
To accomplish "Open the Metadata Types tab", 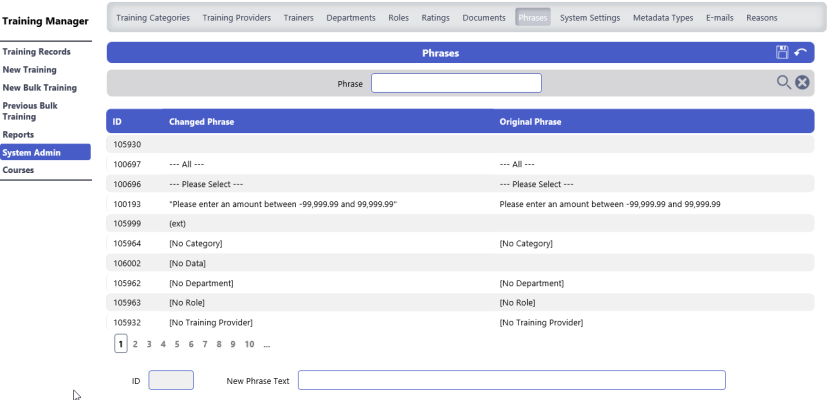I will pyautogui.click(x=663, y=17).
